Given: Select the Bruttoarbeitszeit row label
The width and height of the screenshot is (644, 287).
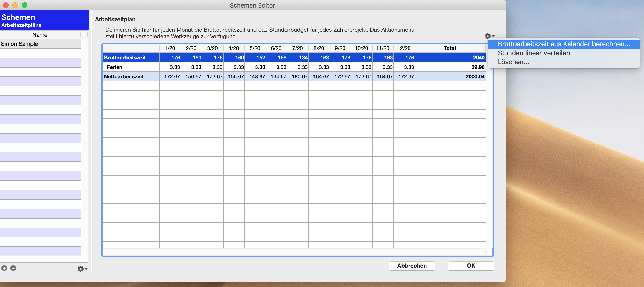Looking at the screenshot, I should pyautogui.click(x=131, y=58).
